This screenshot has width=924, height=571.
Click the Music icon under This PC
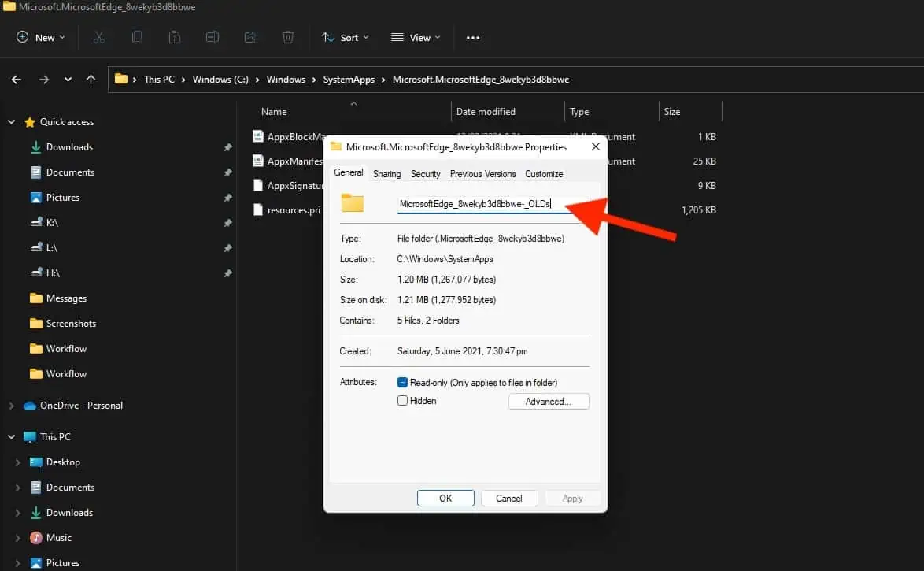tap(36, 537)
